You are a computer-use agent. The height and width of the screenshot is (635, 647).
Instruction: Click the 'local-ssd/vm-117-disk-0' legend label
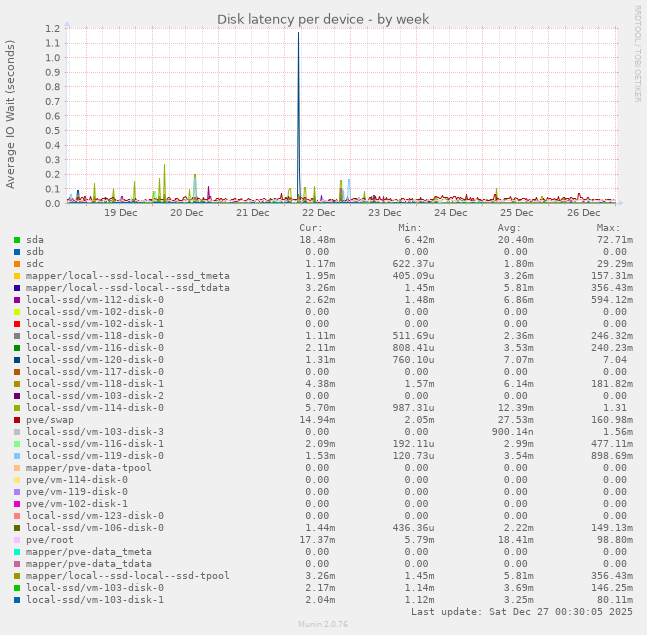95,372
